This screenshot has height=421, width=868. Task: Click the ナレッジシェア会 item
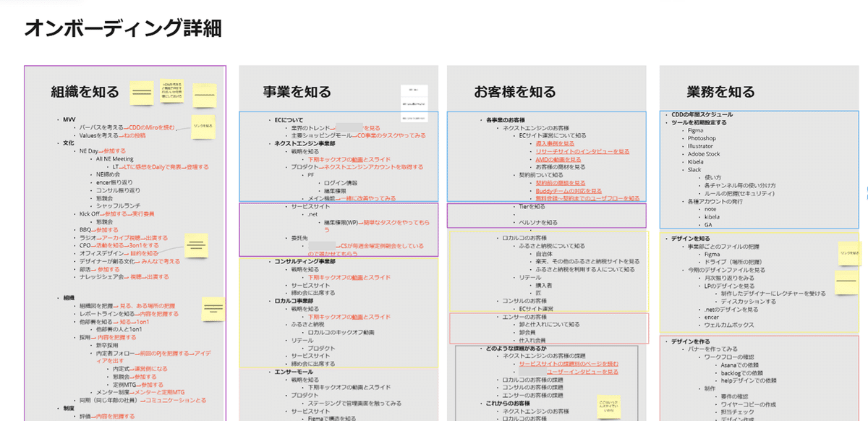[102, 277]
